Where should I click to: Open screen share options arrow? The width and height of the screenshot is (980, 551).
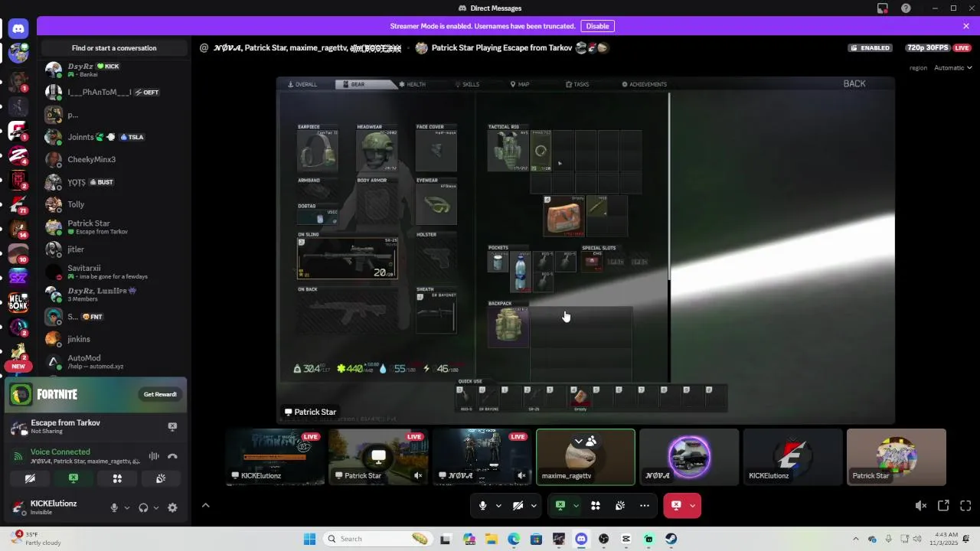coord(576,506)
